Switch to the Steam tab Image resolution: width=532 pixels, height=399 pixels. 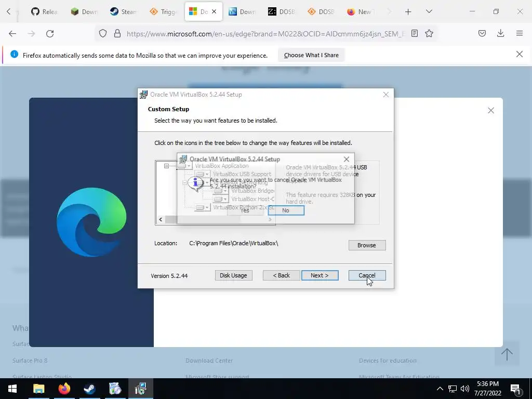point(123,11)
